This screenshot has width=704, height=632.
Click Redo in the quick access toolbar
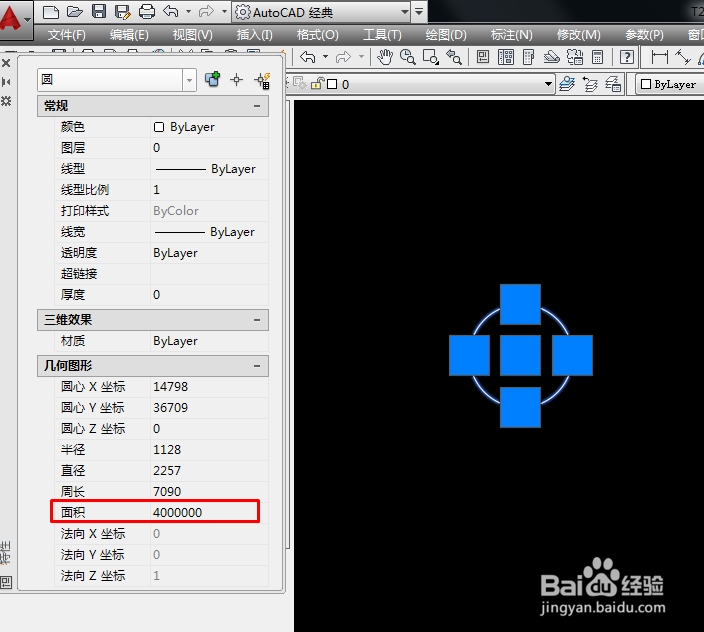206,11
